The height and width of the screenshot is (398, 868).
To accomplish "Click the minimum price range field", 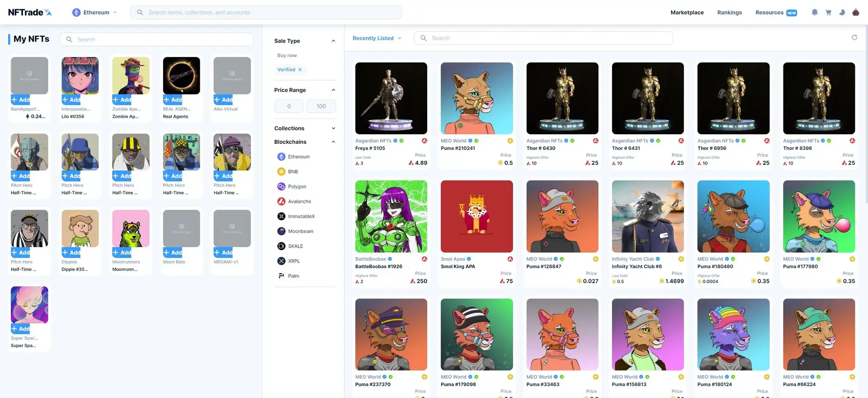I will pos(289,106).
